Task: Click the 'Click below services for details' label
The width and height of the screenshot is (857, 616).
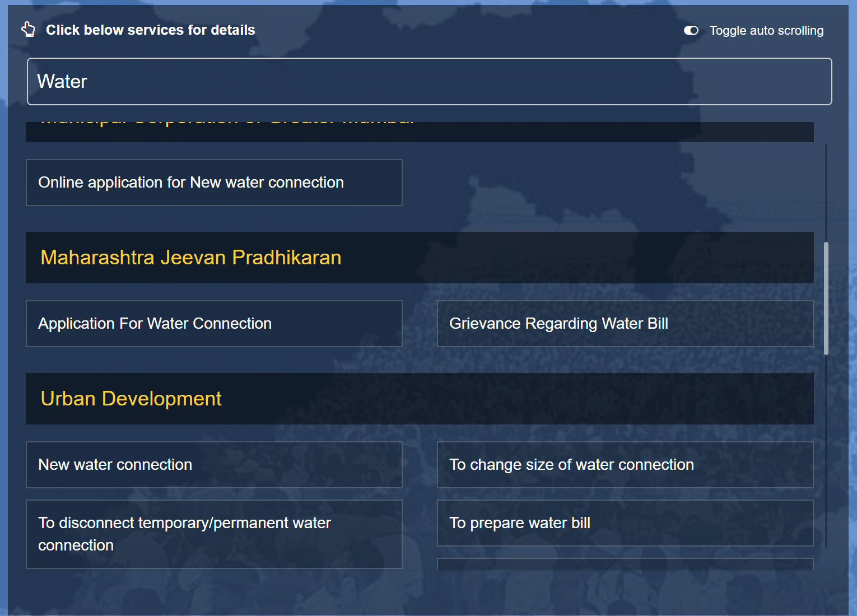Action: (150, 30)
